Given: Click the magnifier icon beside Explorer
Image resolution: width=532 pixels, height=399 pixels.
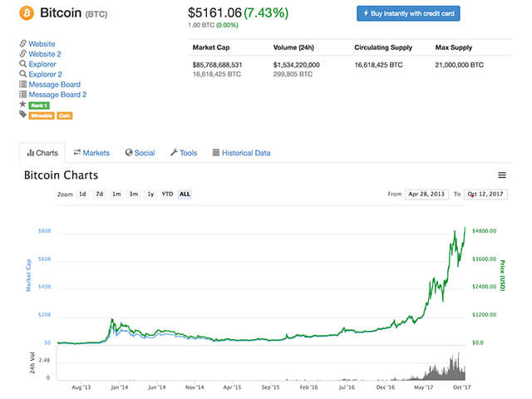Looking at the screenshot, I should coord(22,64).
